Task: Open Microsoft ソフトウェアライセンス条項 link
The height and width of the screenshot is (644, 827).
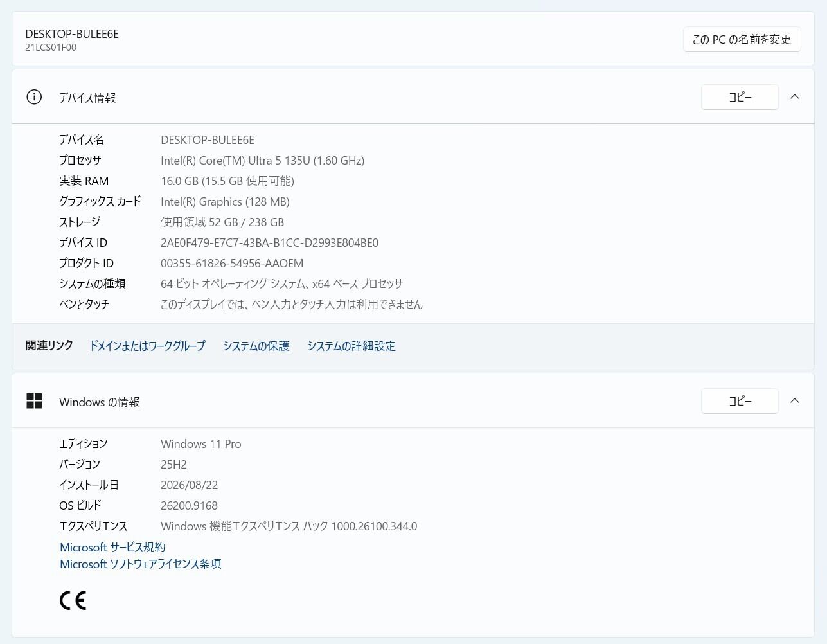Action: (x=141, y=564)
